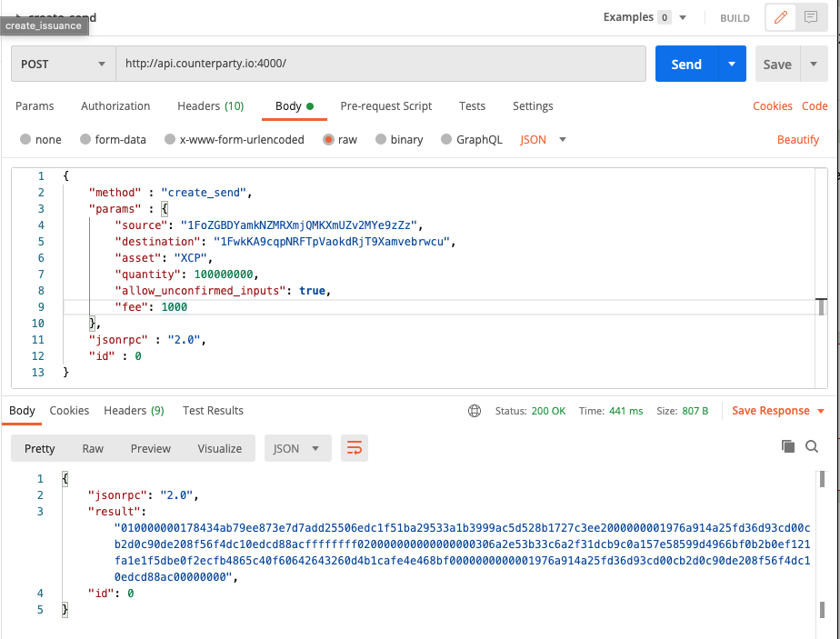The image size is (840, 639).
Task: Copy response with the clipboard icon
Action: click(787, 446)
